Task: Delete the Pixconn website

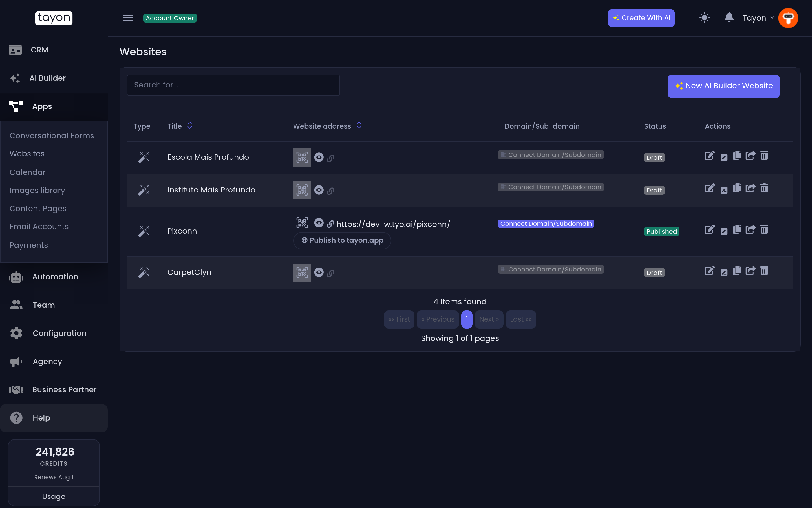Action: [764, 229]
